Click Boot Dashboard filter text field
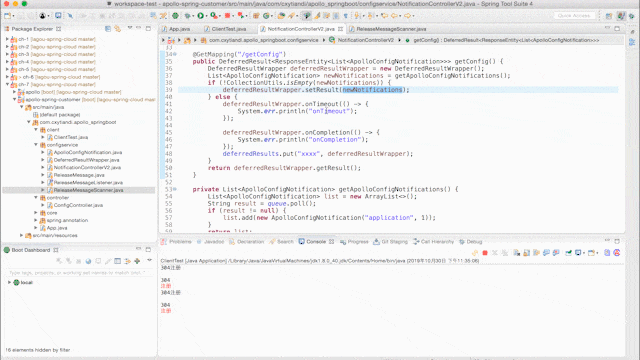640x360 pixels. coord(78,272)
